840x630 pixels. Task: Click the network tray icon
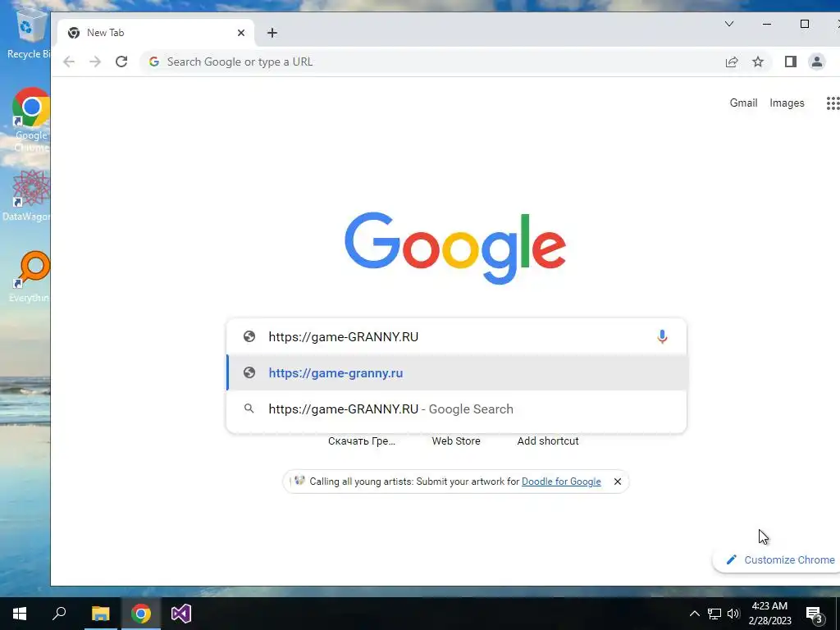[x=714, y=614]
